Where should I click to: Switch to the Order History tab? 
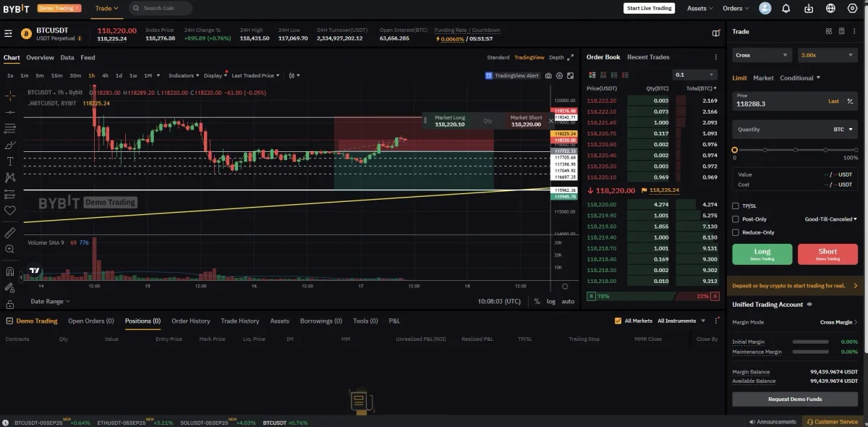190,321
